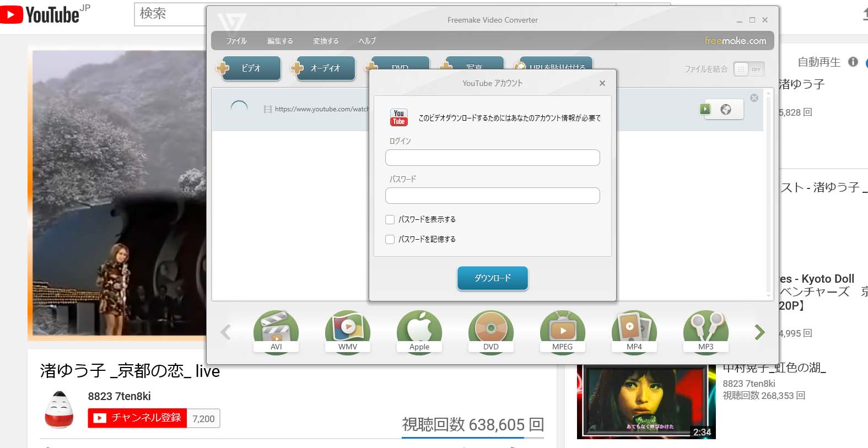Viewport: 868px width, 448px height.
Task: Click the パスワード input field
Action: pyautogui.click(x=493, y=196)
